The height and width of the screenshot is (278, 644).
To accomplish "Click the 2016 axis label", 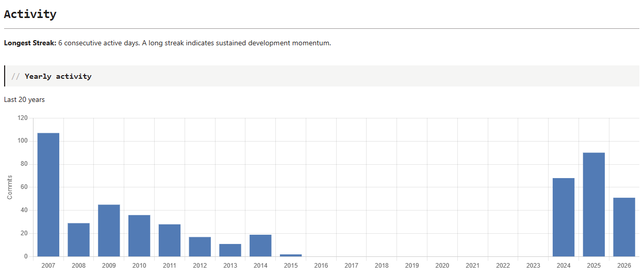I will tap(321, 266).
